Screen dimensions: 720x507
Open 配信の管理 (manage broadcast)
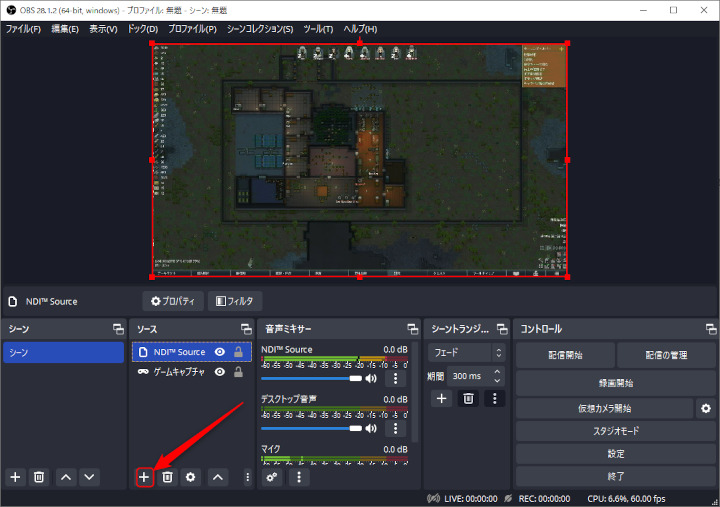tap(666, 355)
